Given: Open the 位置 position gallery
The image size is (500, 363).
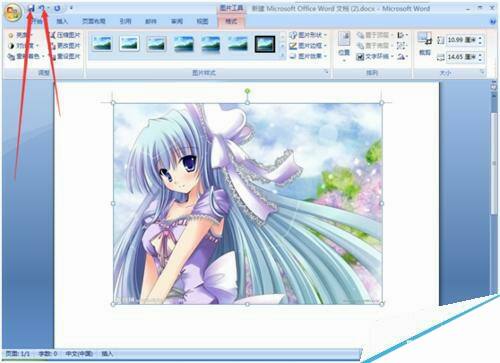Looking at the screenshot, I should 344,47.
